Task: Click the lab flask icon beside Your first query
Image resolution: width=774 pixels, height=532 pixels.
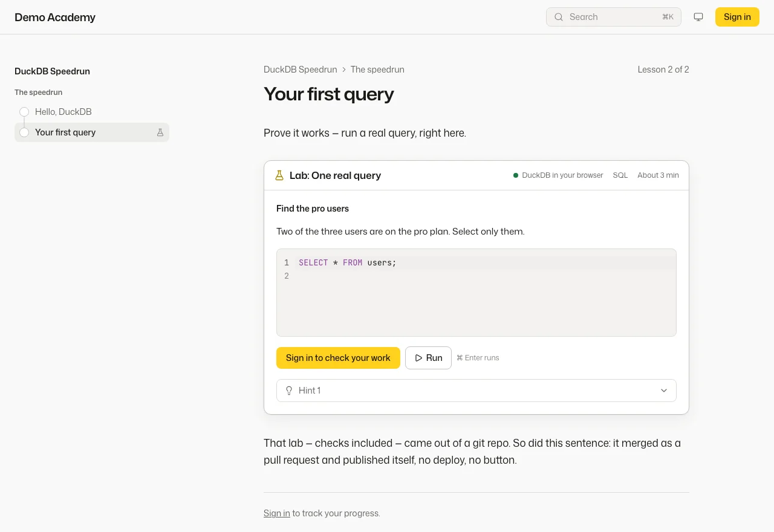Action: pos(160,132)
